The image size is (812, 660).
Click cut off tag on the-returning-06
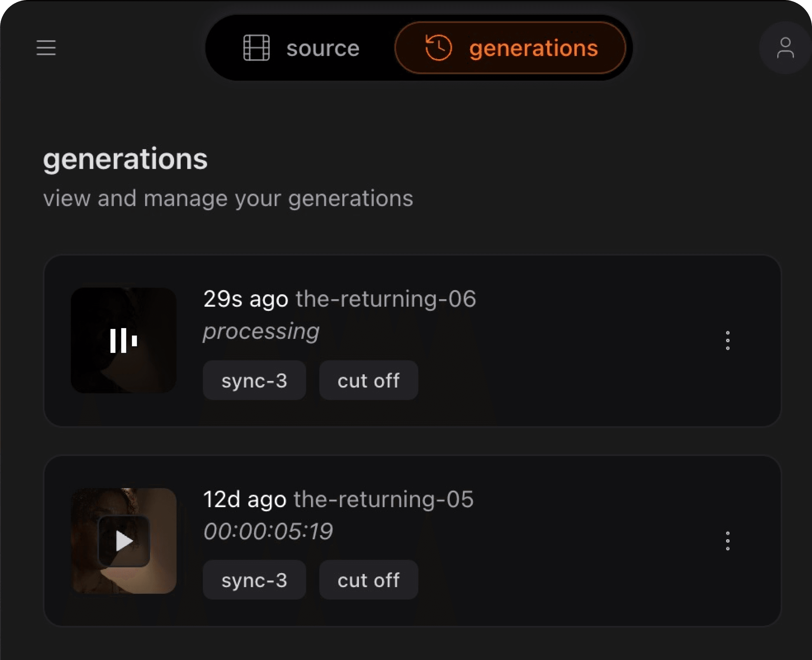tap(368, 380)
